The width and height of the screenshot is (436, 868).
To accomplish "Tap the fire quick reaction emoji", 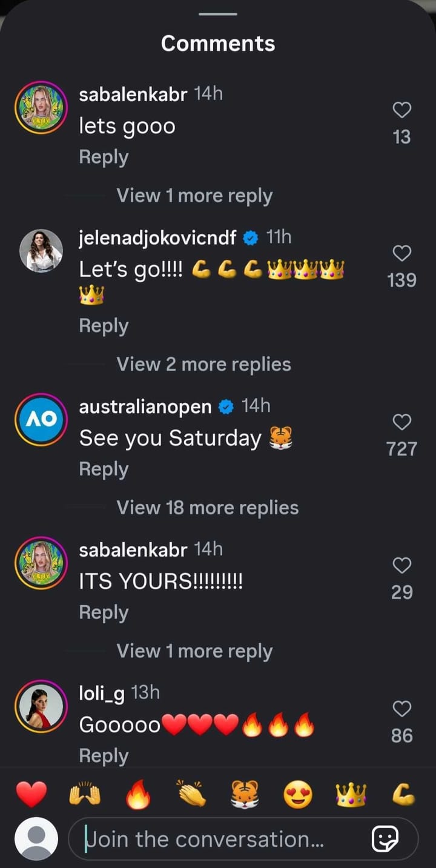I will pos(138,791).
